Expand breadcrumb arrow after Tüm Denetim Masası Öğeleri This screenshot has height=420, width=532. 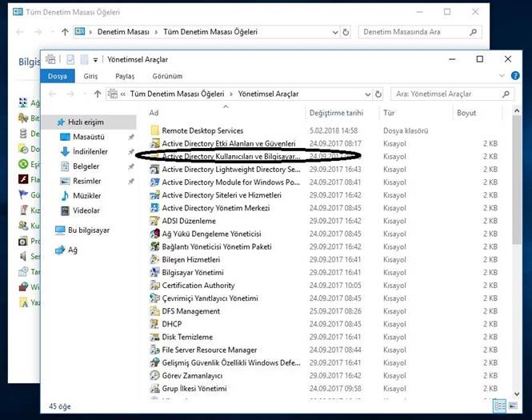(231, 94)
